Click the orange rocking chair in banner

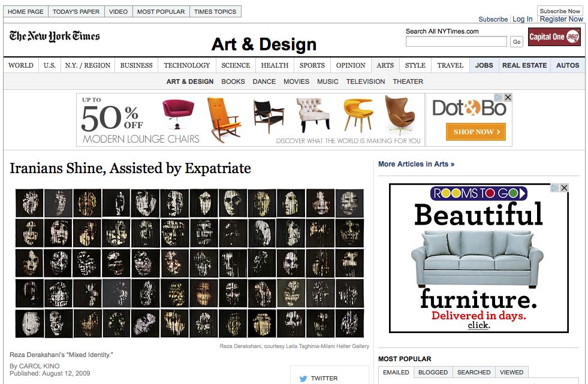224,119
